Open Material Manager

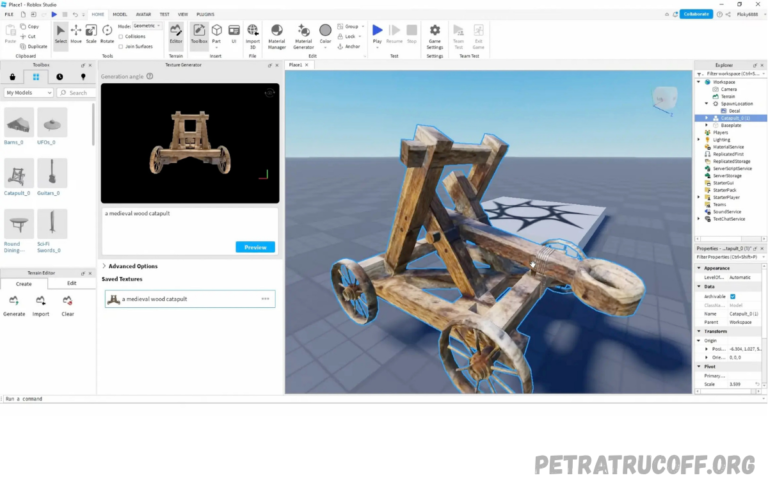pos(277,36)
